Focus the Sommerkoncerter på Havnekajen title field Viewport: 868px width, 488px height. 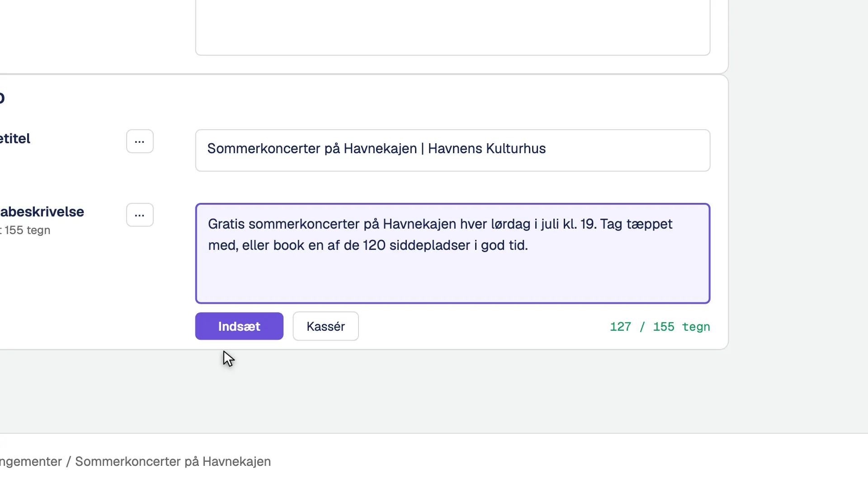[453, 150]
